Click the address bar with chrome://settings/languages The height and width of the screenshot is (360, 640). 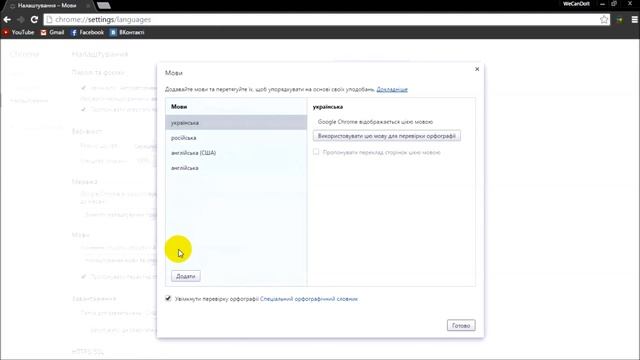click(x=322, y=20)
